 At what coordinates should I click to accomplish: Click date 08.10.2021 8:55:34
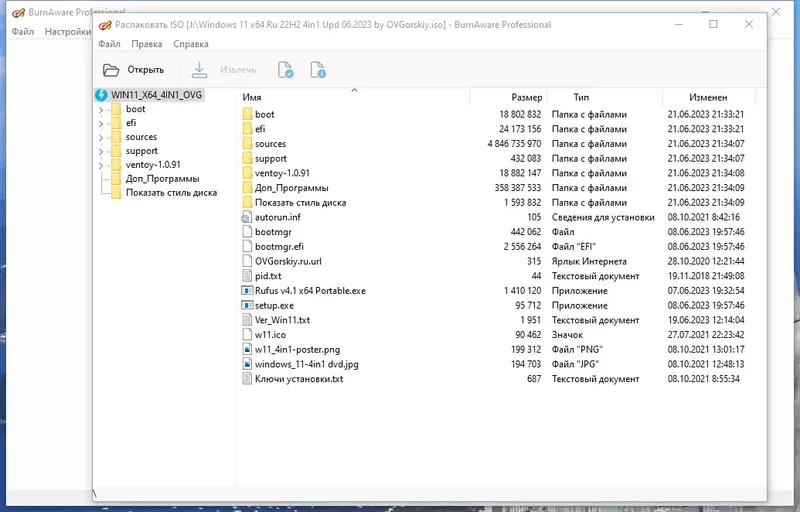704,379
